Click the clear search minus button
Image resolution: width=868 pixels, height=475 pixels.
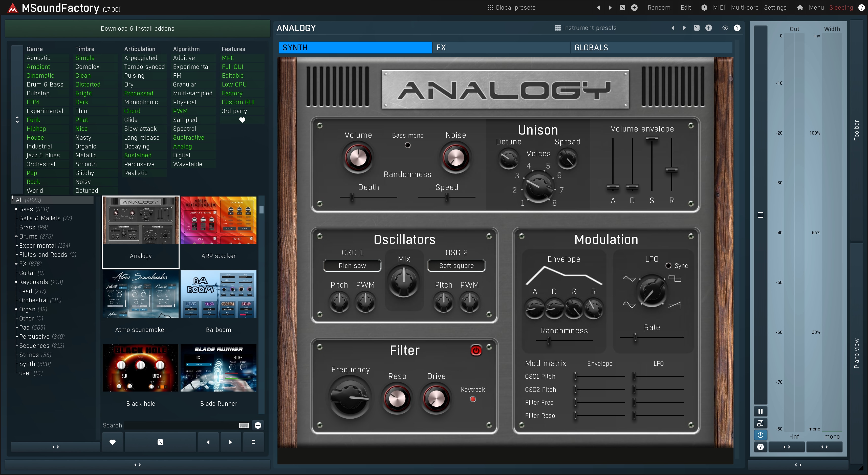258,425
